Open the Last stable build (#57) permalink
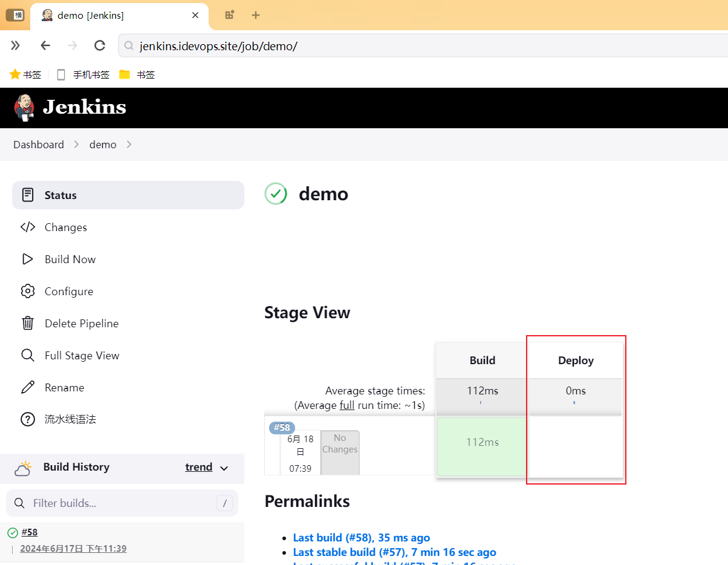The height and width of the screenshot is (565, 728). (395, 552)
